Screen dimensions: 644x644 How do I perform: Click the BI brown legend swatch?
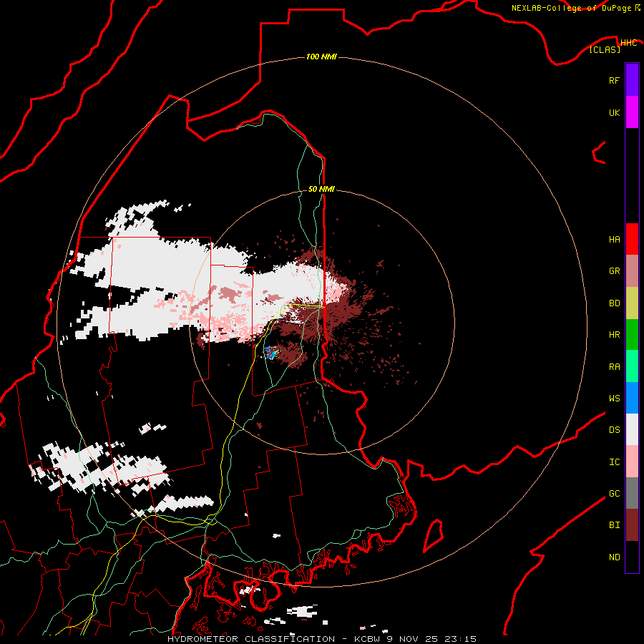632,525
